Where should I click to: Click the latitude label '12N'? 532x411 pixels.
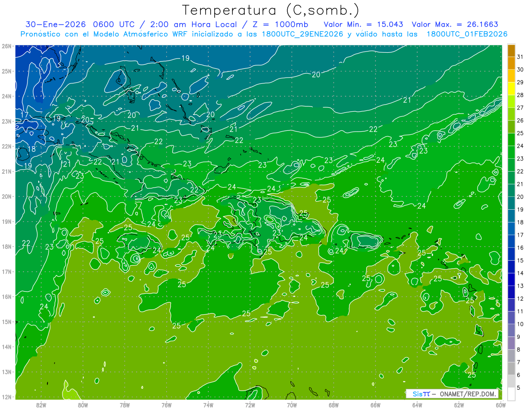click(x=6, y=397)
